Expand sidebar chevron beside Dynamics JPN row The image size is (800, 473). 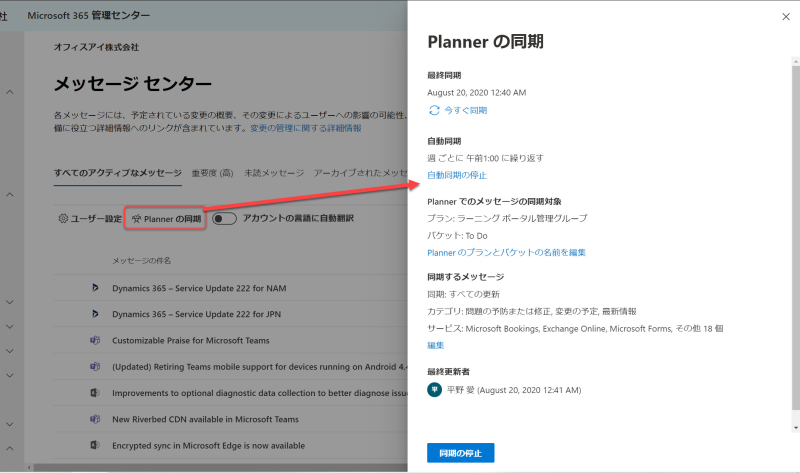10,327
